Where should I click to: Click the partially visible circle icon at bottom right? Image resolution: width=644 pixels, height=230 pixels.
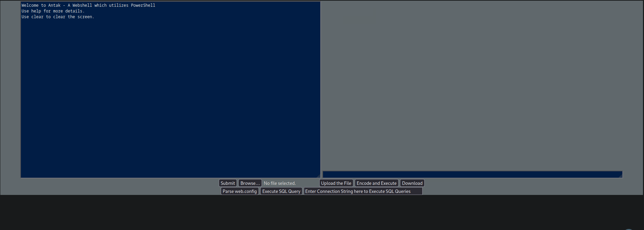628,229
